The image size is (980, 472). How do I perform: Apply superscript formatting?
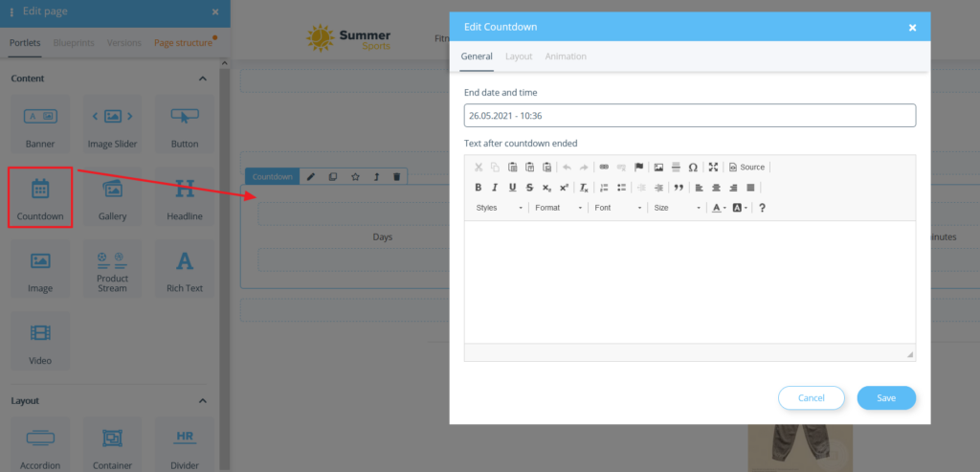point(564,187)
